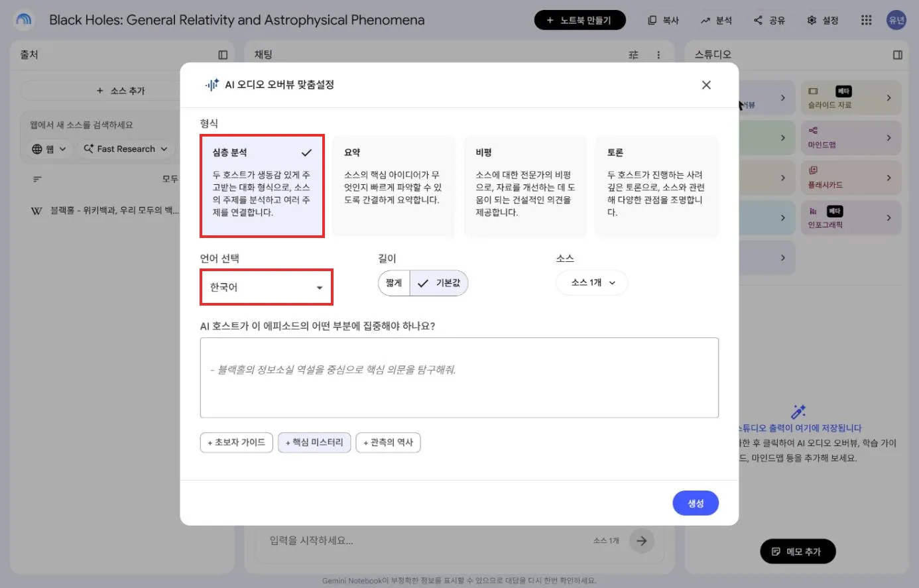Open the 웹 search source dropdown
The width and height of the screenshot is (919, 588).
point(49,149)
